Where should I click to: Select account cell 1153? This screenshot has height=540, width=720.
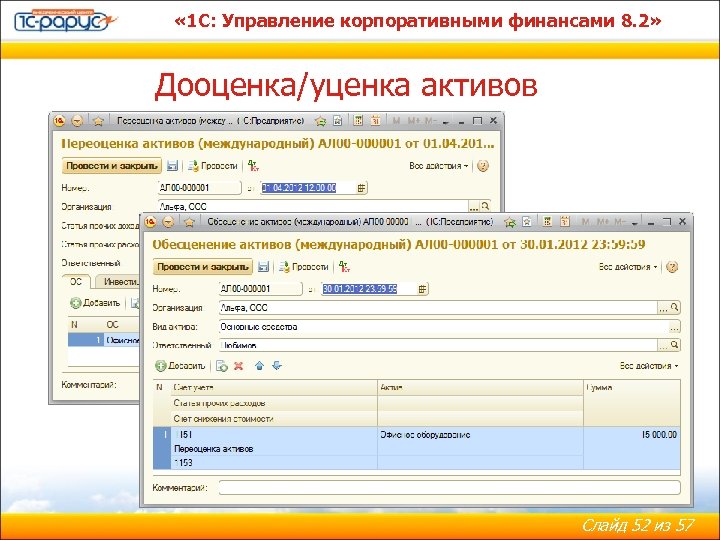[274, 463]
